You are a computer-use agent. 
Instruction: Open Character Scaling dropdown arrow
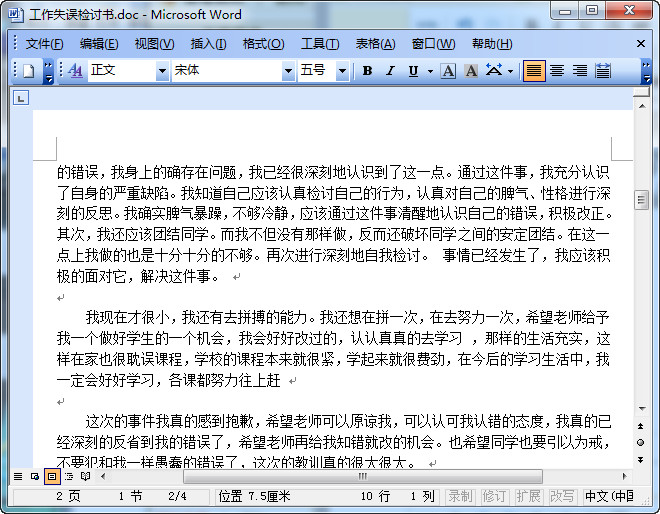pos(510,71)
